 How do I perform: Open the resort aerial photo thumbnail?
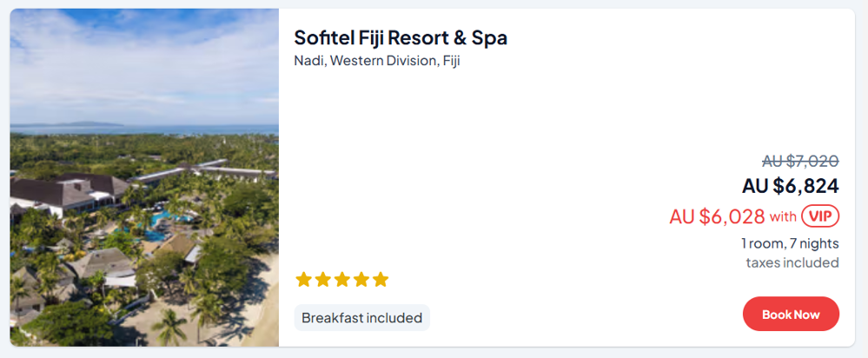tap(144, 177)
